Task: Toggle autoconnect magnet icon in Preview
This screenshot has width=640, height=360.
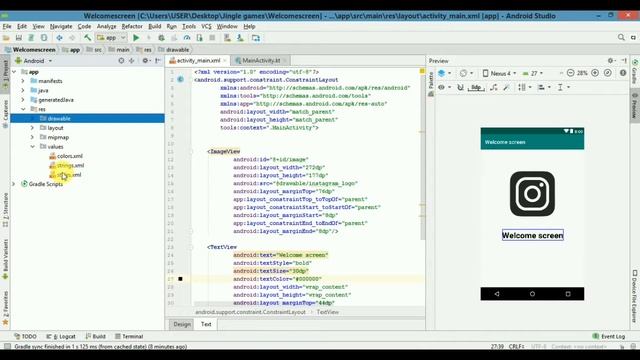Action: [x=460, y=87]
